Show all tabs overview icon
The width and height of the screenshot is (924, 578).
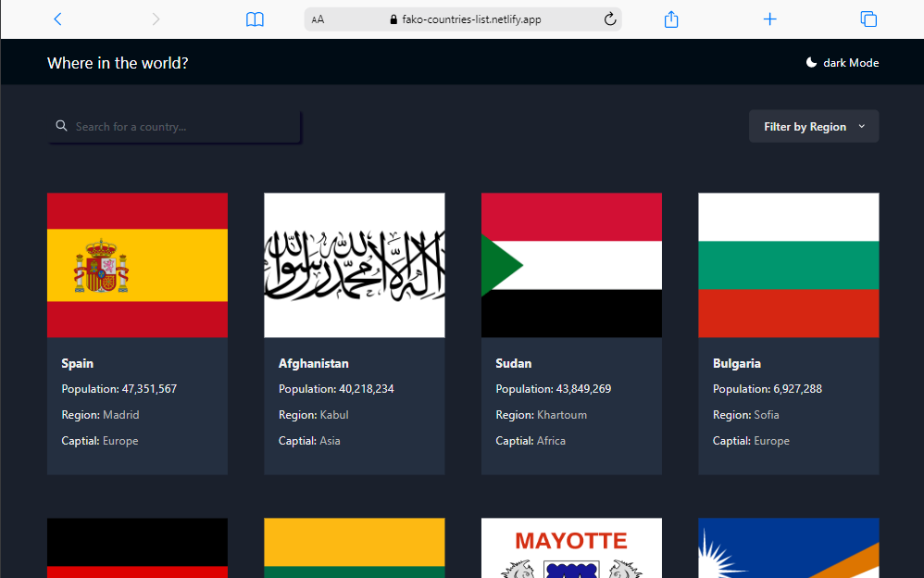click(x=868, y=19)
